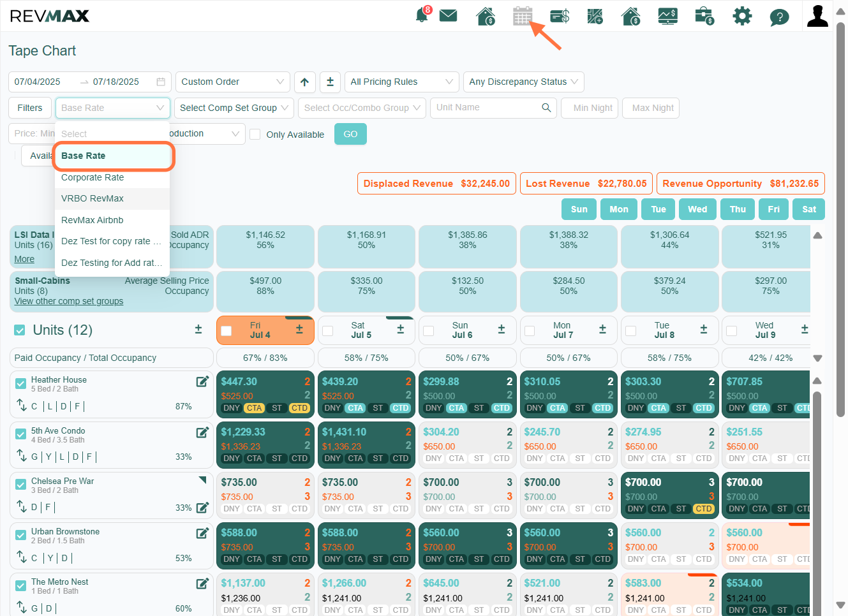Open the All Pricing Rules dropdown

click(x=402, y=82)
